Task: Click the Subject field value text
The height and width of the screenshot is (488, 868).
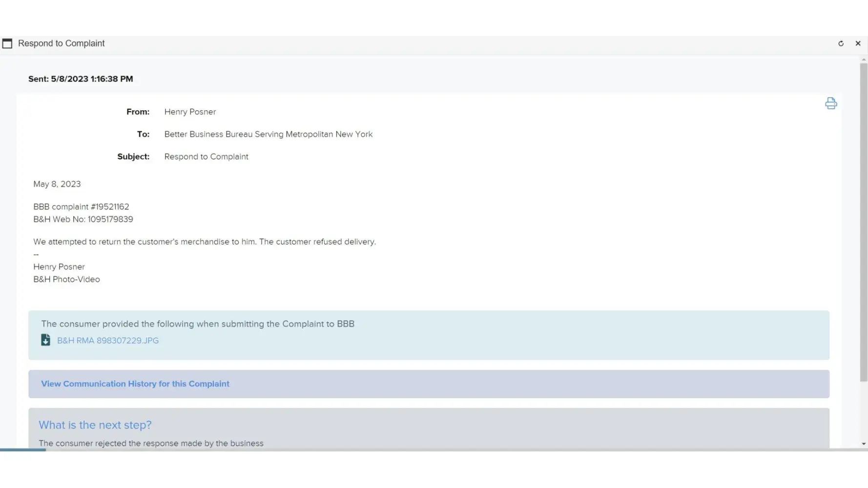Action: [x=206, y=157]
